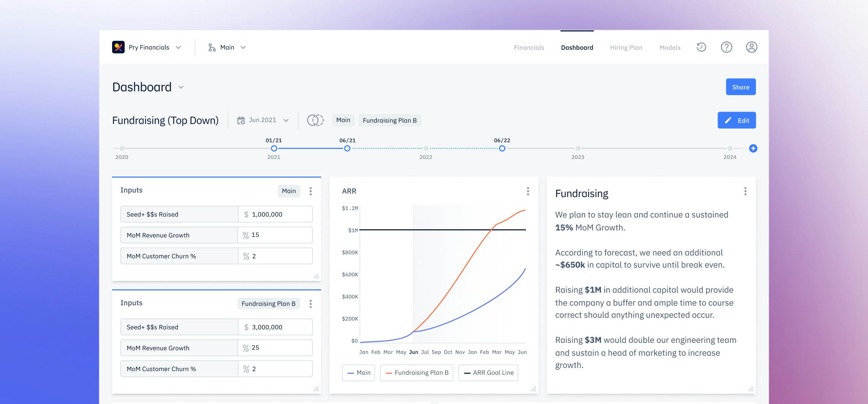
Task: Toggle the ARR Goal Line in the legend
Action: pos(488,372)
